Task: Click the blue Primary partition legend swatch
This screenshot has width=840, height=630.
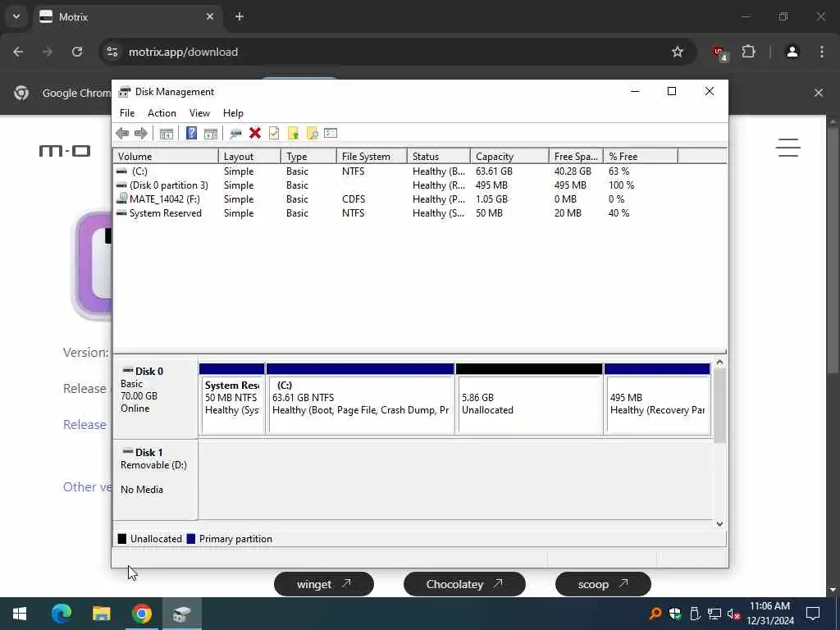Action: coord(190,539)
